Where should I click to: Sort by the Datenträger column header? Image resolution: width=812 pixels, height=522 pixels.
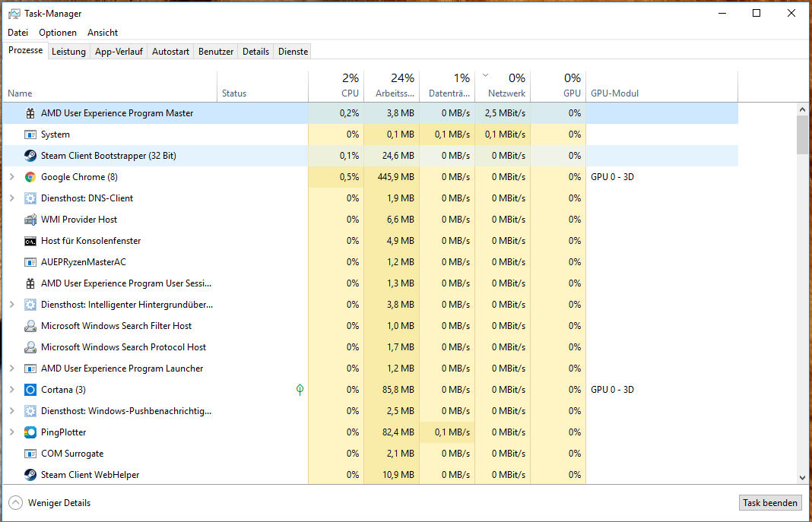447,87
